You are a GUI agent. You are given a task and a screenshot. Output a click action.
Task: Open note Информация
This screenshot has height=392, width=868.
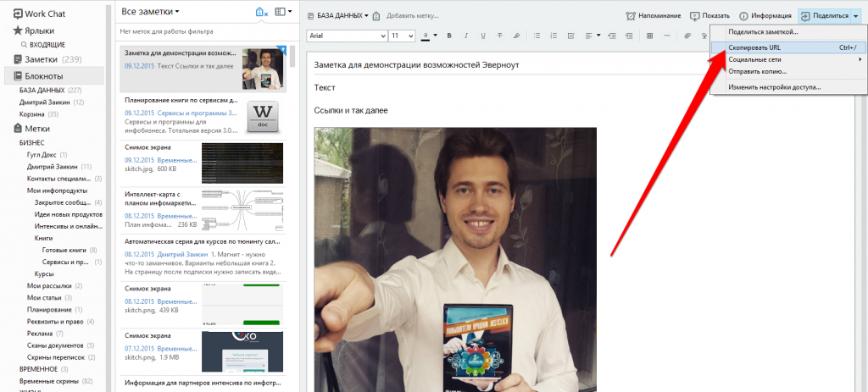[765, 15]
